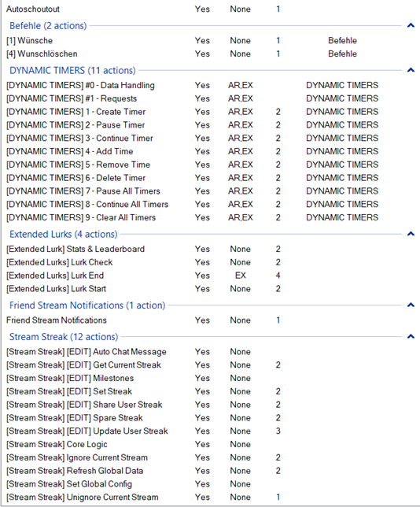
Task: Select Stream Streak Milestones action
Action: pyautogui.click(x=210, y=378)
